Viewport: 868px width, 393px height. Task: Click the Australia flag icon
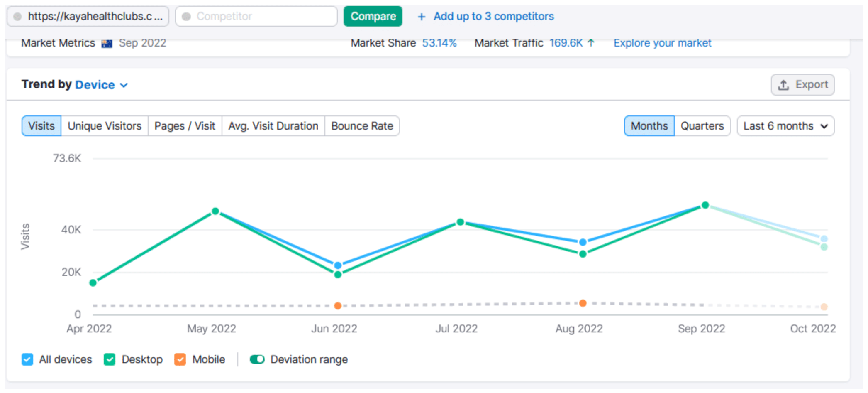pyautogui.click(x=107, y=43)
